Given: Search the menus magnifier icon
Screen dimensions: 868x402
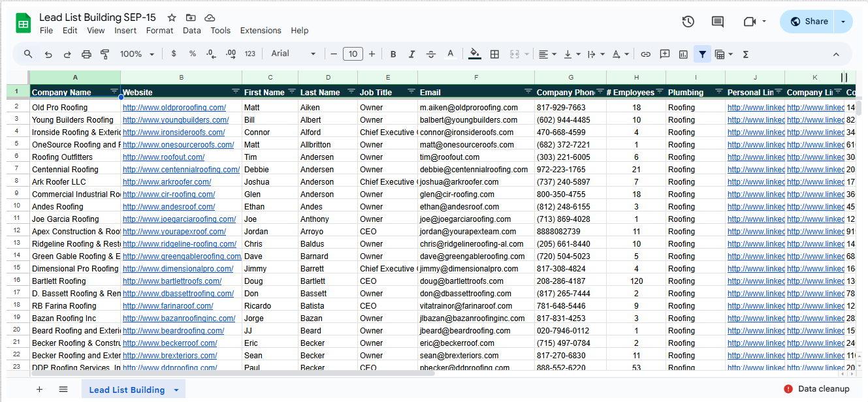Looking at the screenshot, I should pyautogui.click(x=28, y=54).
